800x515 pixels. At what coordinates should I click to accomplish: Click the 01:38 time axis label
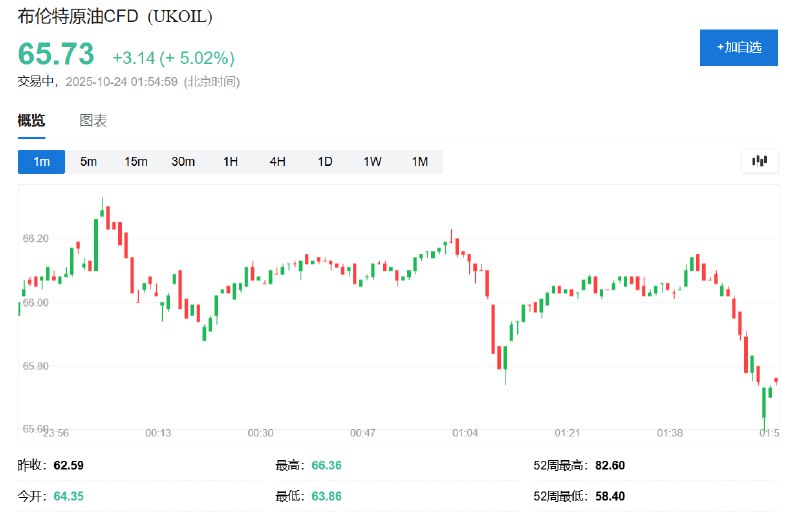coord(669,433)
